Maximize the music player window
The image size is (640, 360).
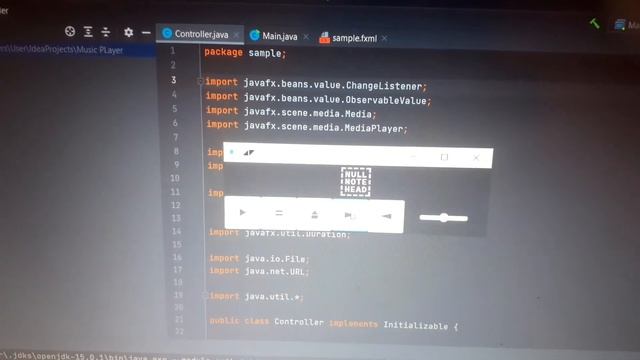pos(444,157)
